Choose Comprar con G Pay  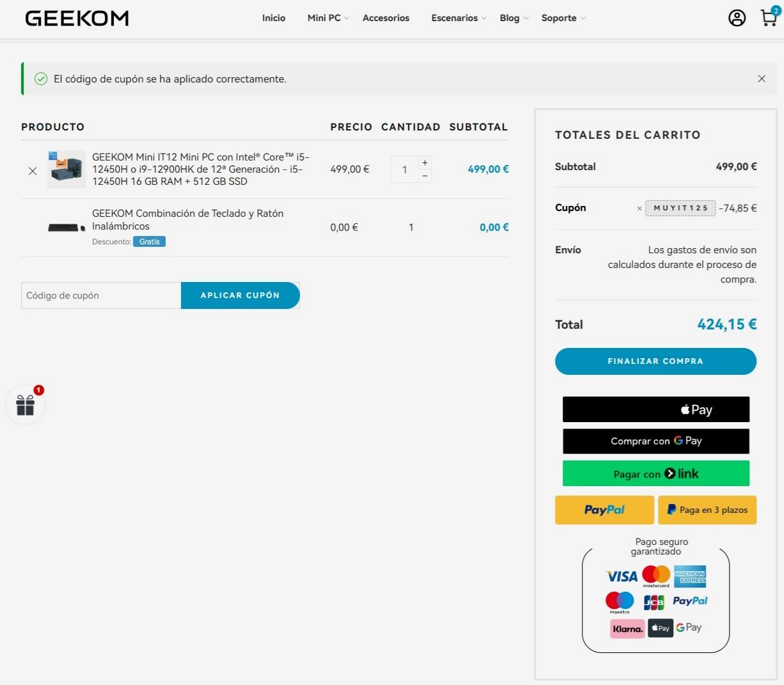point(656,441)
